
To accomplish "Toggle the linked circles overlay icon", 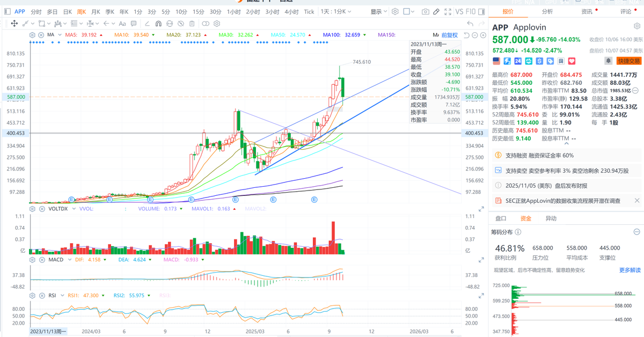I will [x=206, y=24].
